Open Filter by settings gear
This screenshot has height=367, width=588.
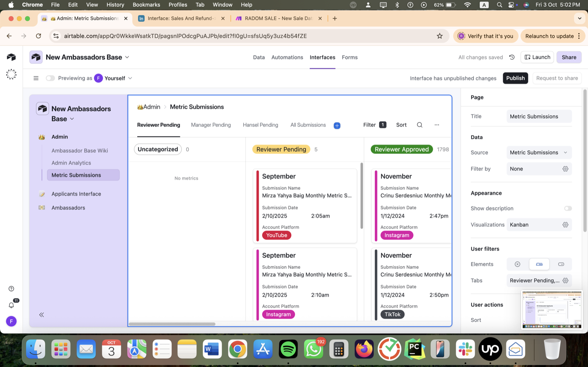click(x=565, y=169)
